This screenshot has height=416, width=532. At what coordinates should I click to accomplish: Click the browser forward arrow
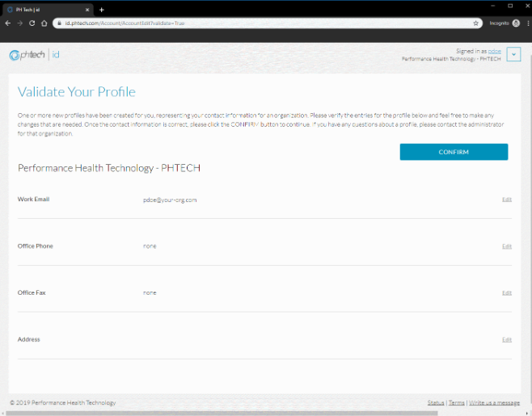click(x=20, y=23)
